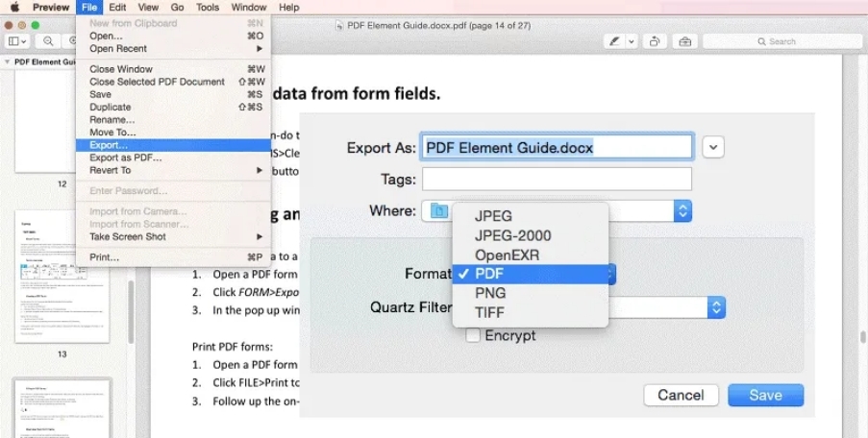The width and height of the screenshot is (868, 438).
Task: Choose Move To... menu item
Action: click(x=173, y=133)
